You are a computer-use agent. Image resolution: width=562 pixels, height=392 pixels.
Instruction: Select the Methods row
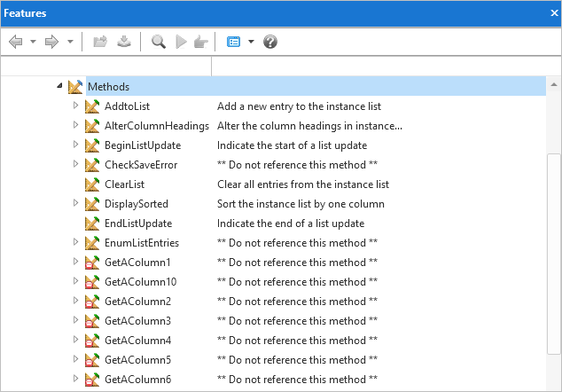(x=316, y=86)
